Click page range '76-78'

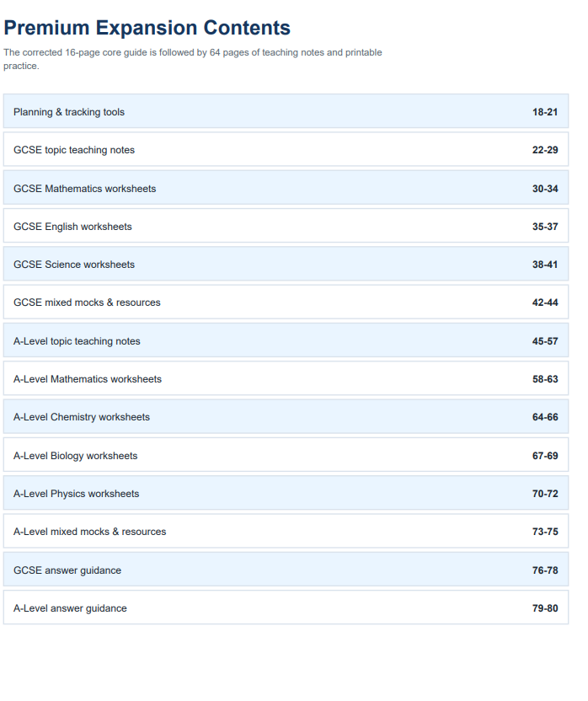545,570
